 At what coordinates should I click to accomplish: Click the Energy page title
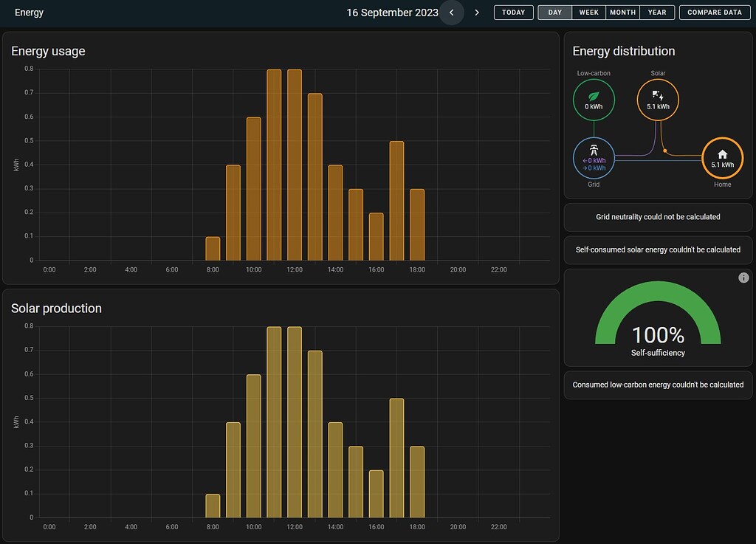coord(29,13)
